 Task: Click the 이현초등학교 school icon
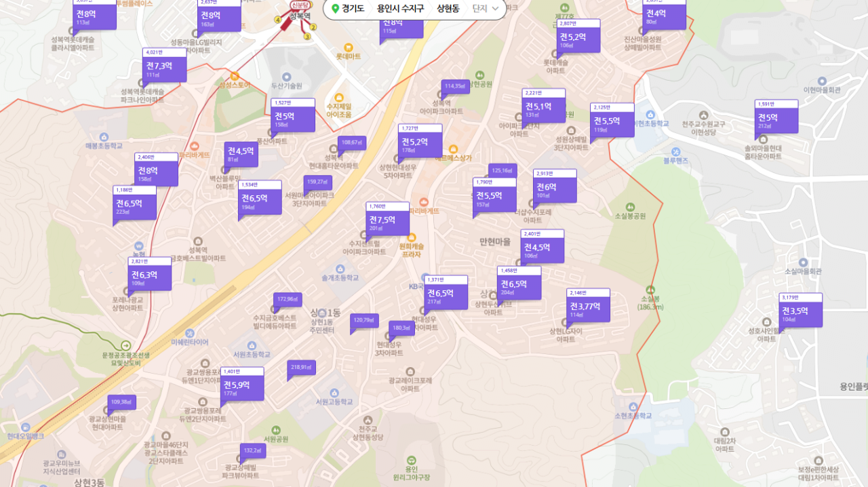[x=650, y=115]
